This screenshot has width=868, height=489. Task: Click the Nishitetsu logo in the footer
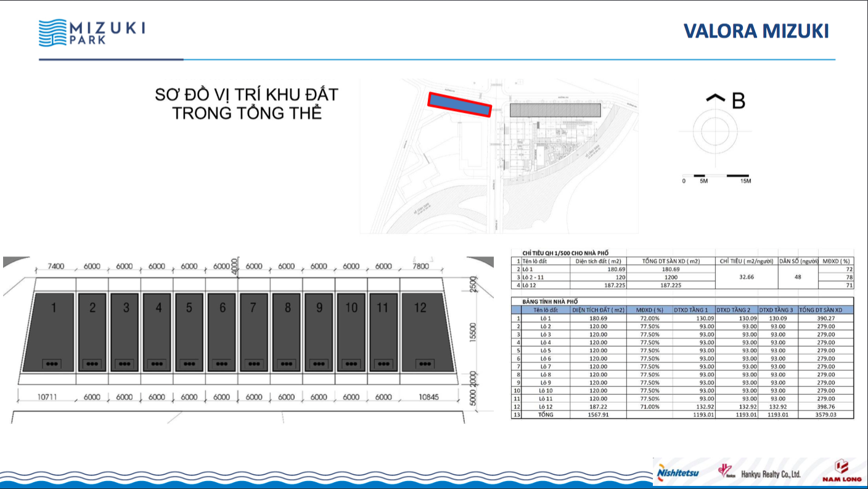point(676,474)
